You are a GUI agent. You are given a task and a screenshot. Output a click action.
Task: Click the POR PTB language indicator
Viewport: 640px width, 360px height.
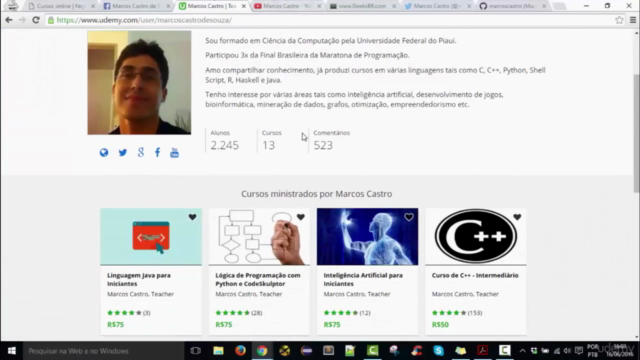click(593, 351)
